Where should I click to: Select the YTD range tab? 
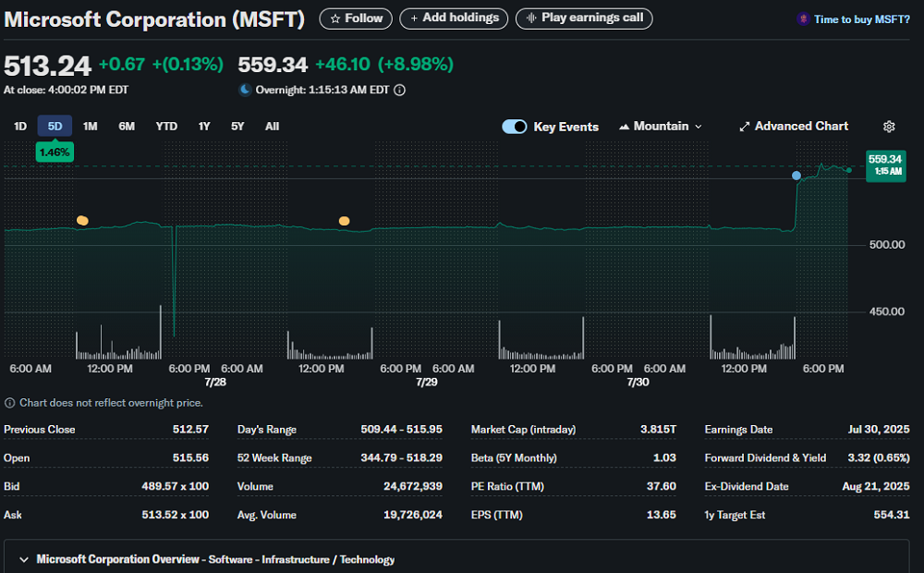[166, 127]
